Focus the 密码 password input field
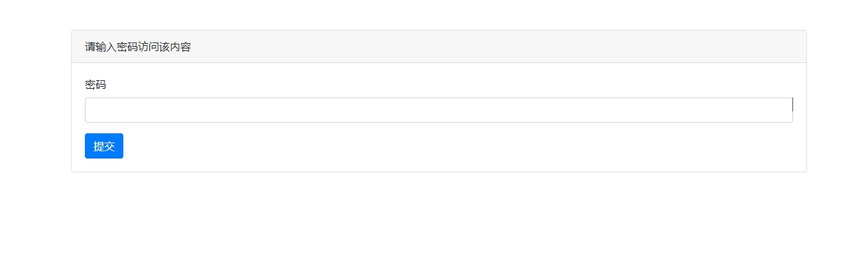This screenshot has width=868, height=258. (439, 110)
